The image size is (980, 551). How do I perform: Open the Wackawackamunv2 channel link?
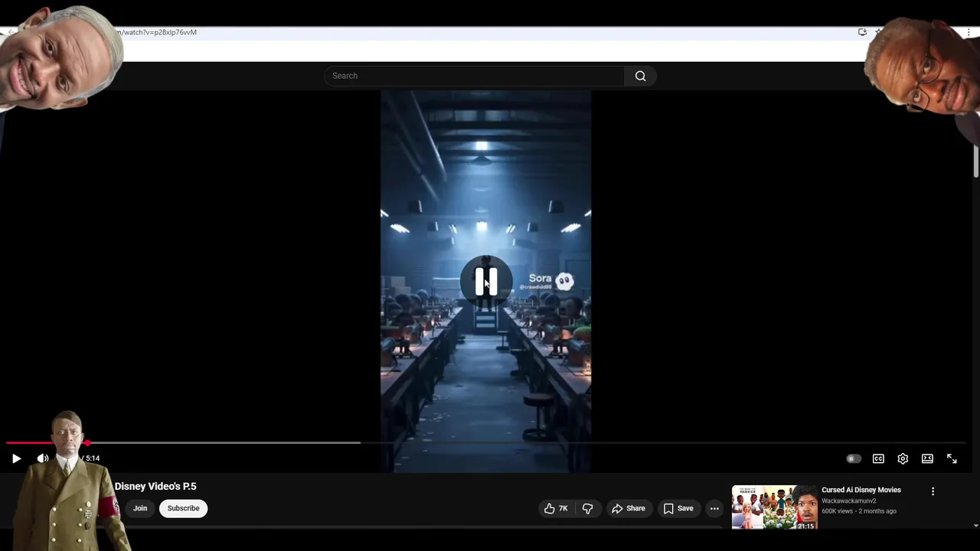tap(849, 501)
